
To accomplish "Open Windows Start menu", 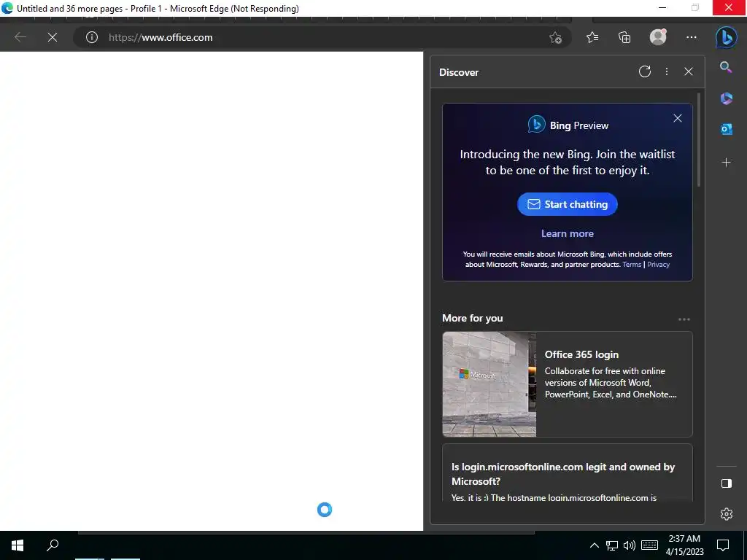I will click(x=18, y=545).
